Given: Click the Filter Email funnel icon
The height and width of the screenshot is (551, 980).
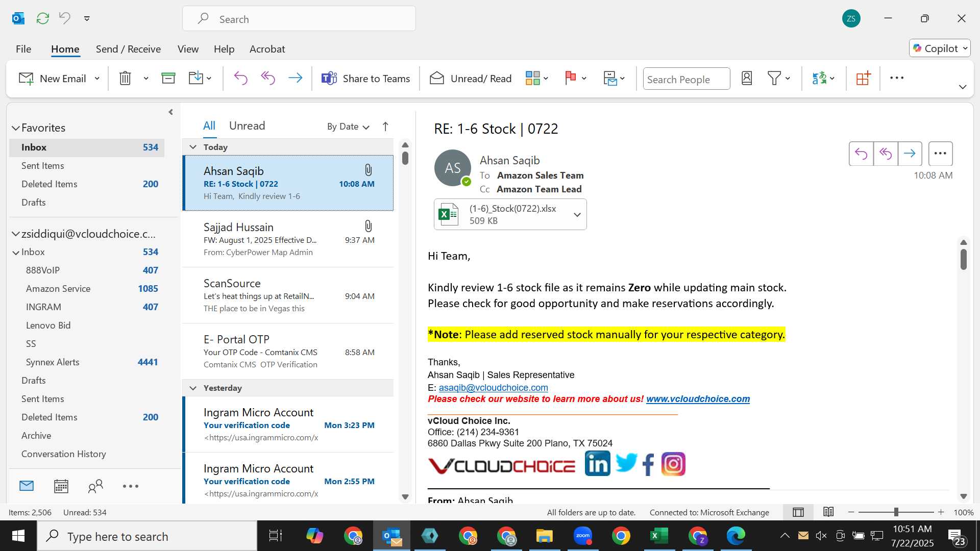Looking at the screenshot, I should [774, 78].
